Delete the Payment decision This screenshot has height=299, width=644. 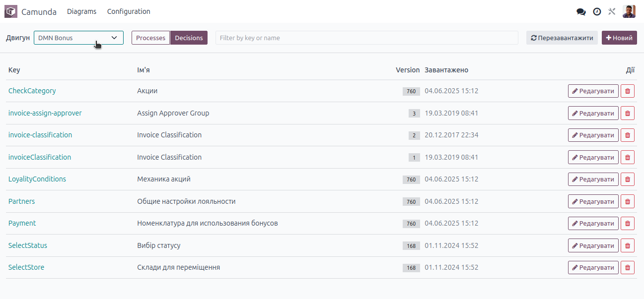628,223
